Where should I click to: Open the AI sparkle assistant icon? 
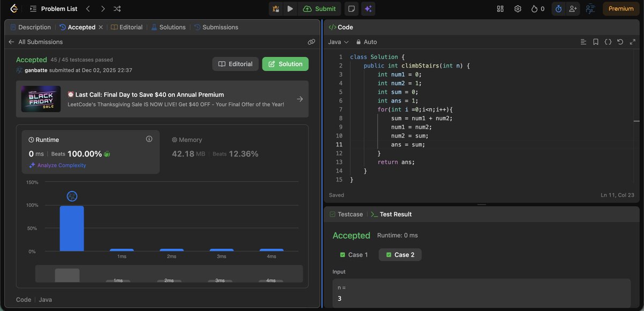(x=368, y=9)
